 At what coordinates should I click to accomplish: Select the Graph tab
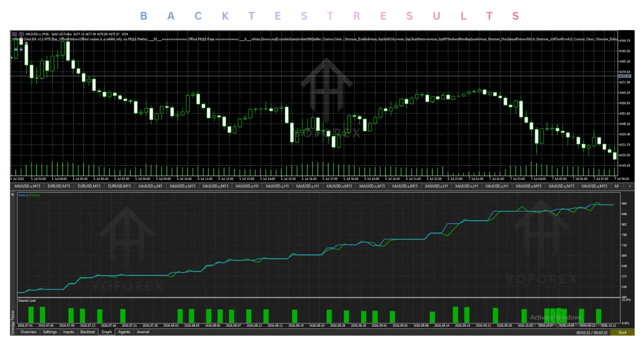tap(107, 332)
